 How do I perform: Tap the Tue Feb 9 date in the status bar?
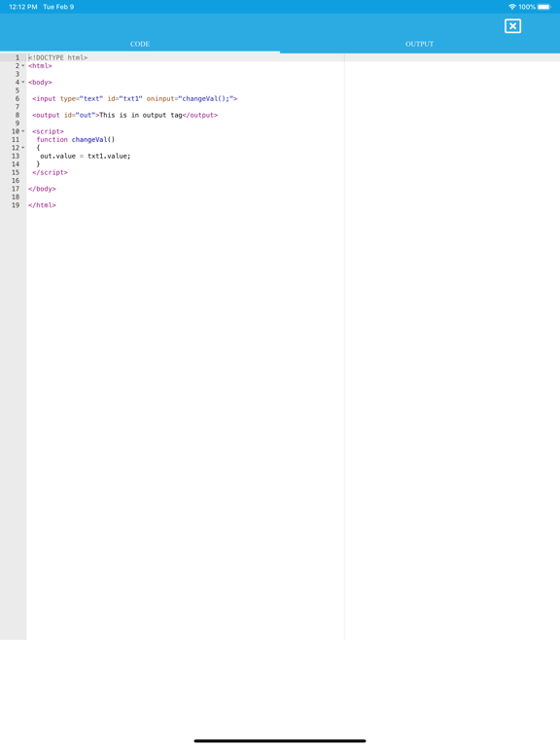[58, 7]
